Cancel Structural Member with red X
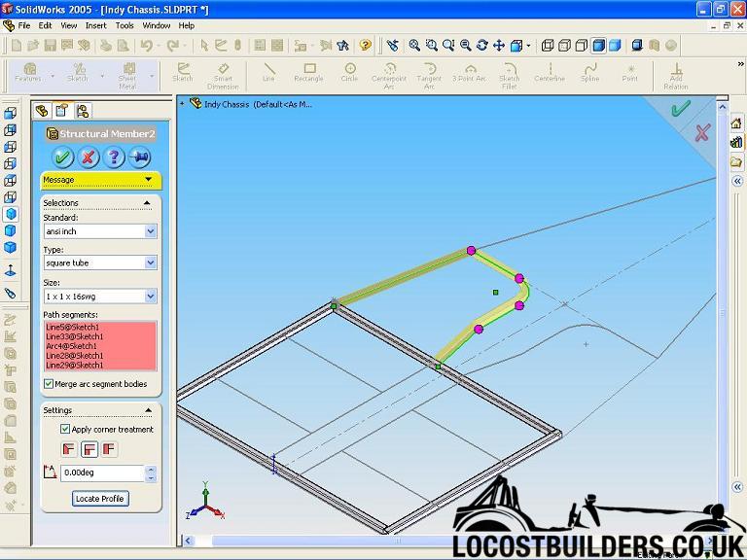The height and width of the screenshot is (560, 747). point(89,157)
